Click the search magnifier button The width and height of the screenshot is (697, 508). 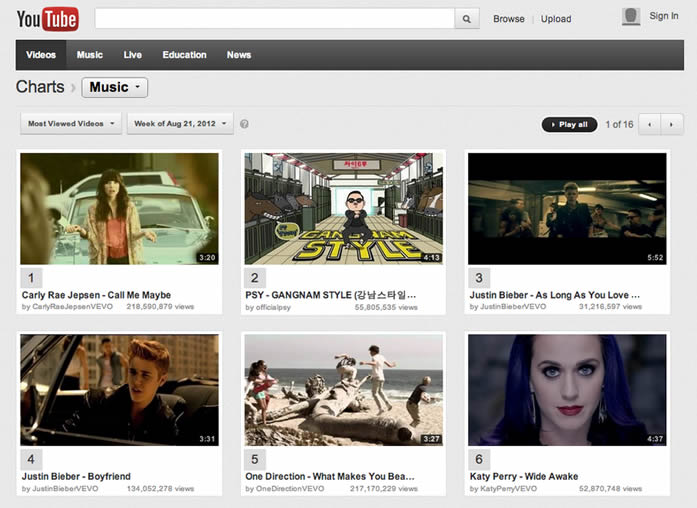point(467,19)
